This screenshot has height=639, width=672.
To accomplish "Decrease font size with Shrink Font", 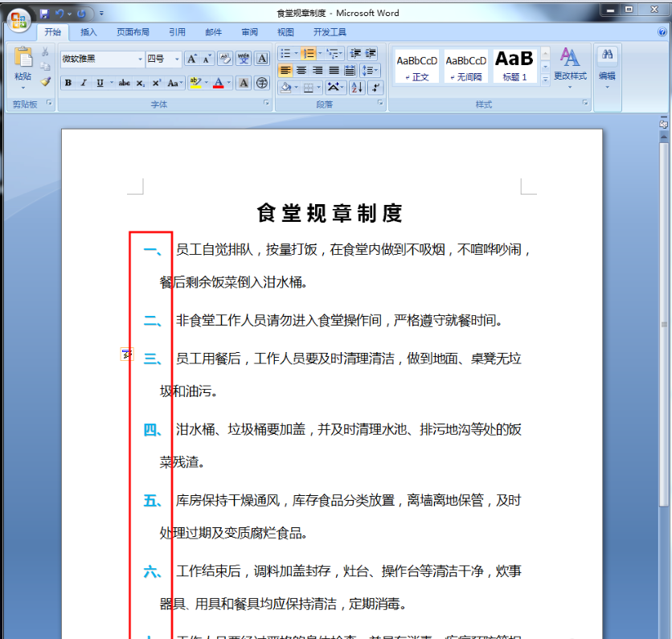I will point(207,59).
